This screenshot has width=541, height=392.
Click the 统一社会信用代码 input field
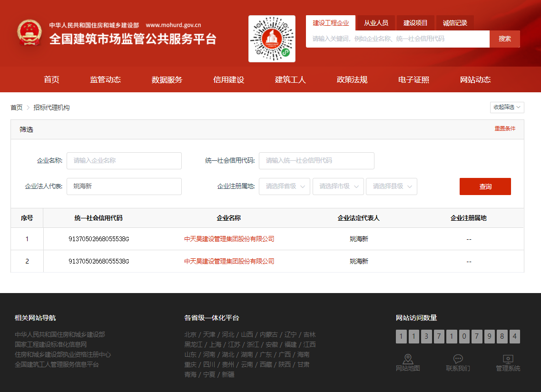point(316,161)
